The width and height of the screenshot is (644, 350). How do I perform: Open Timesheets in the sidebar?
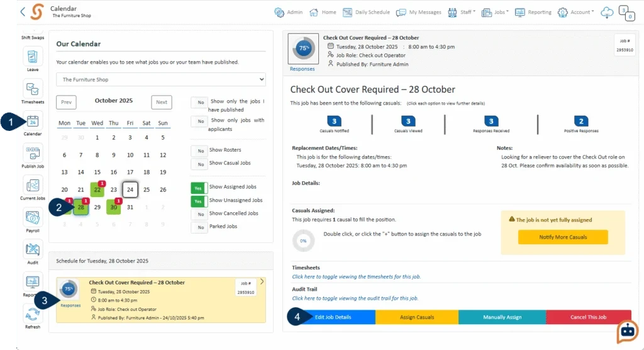(33, 92)
